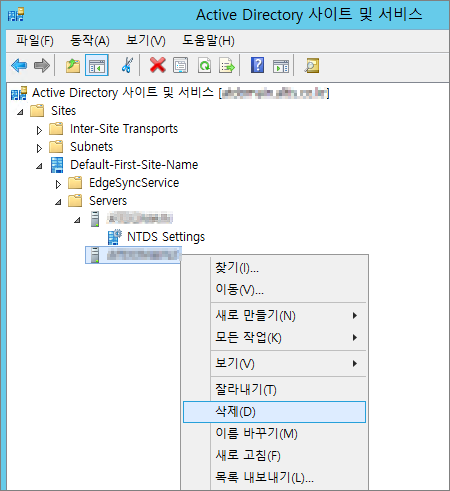Viewport: 450px width, 491px height.
Task: Select Default-First-Site-Name site icon
Action: tap(57, 165)
